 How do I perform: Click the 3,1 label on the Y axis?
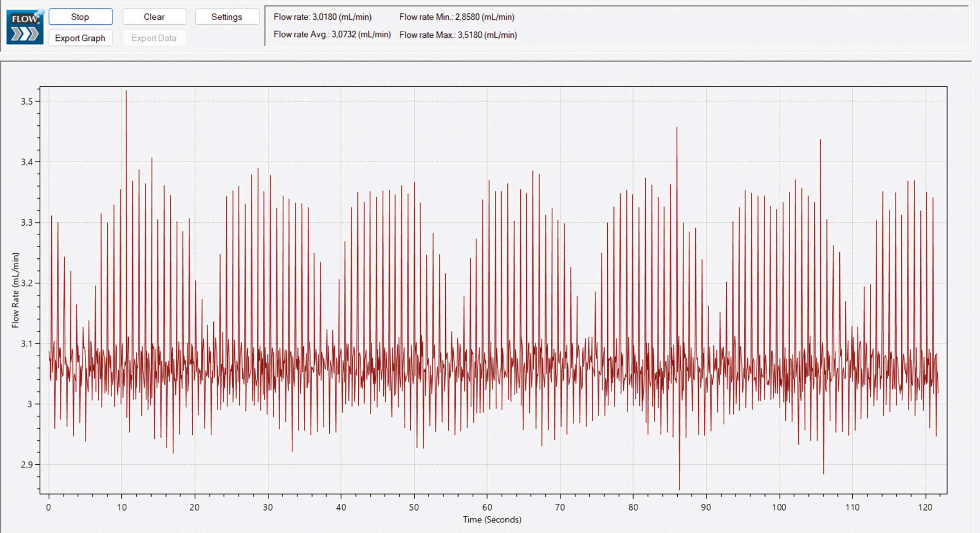[27, 344]
